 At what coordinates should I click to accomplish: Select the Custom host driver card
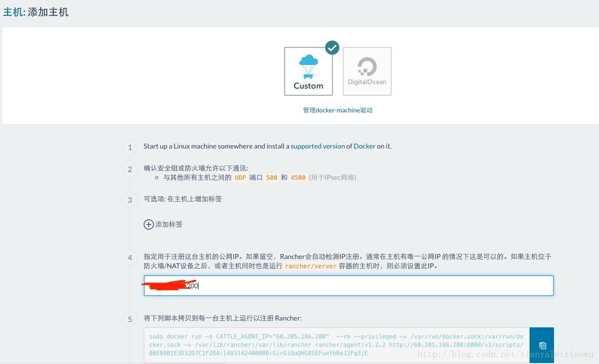click(x=309, y=71)
